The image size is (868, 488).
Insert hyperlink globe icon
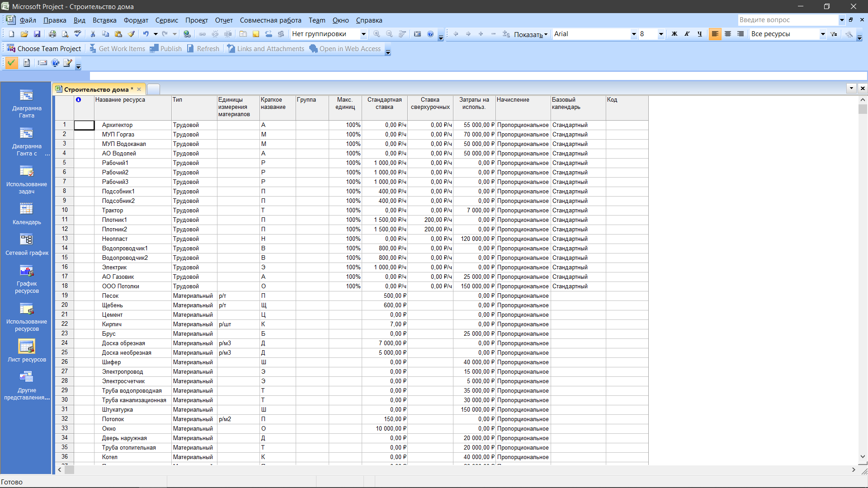point(187,34)
